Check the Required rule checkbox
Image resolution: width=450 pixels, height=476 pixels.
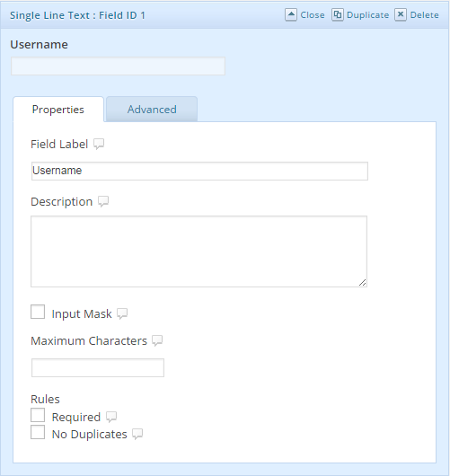pos(38,415)
